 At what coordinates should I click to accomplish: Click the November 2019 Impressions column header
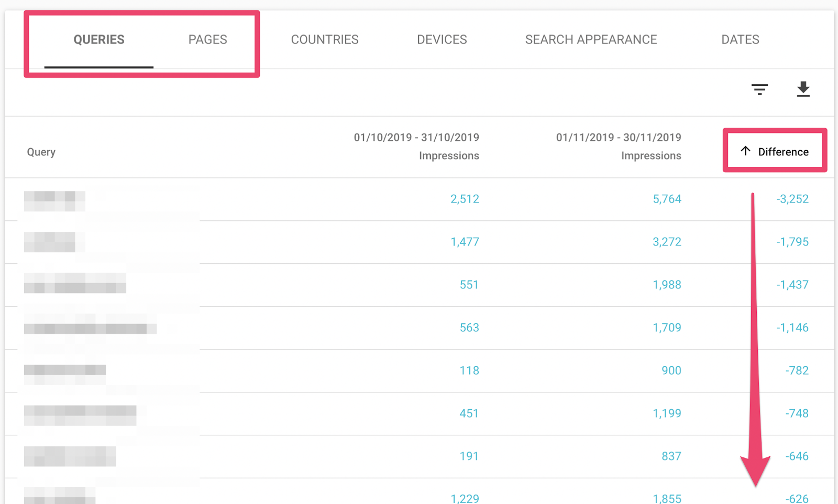pos(619,147)
